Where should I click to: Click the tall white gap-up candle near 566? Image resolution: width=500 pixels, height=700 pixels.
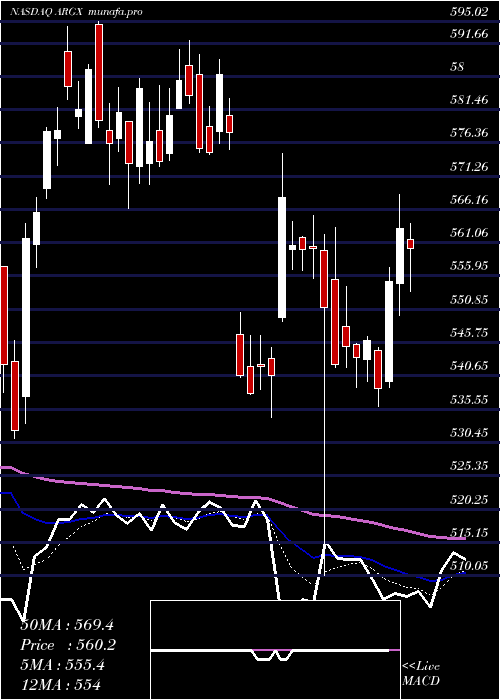point(282,257)
